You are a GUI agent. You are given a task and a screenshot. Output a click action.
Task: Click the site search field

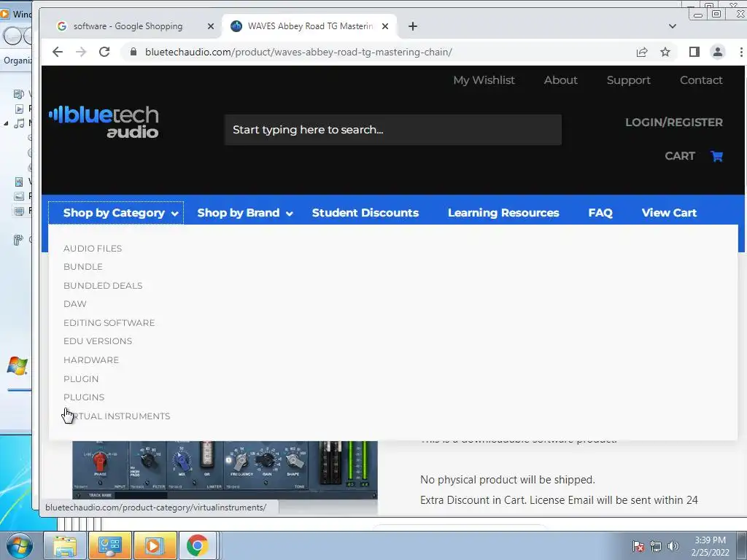point(393,130)
